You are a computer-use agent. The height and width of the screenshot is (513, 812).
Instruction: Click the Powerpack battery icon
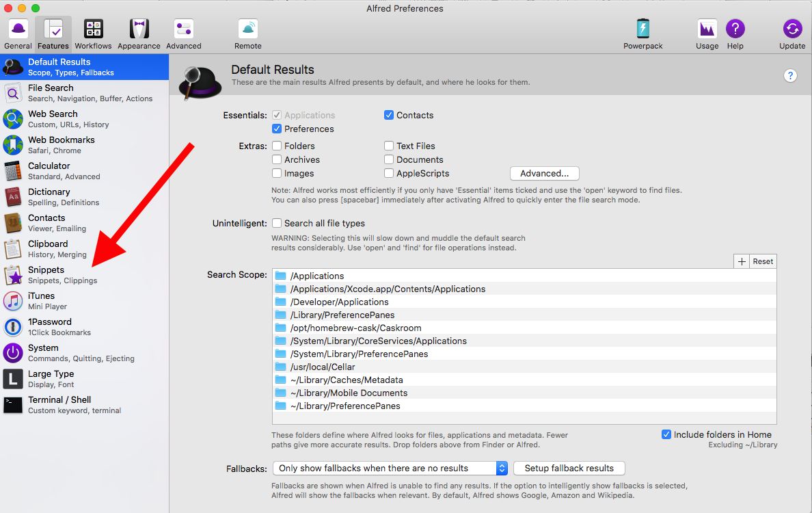642,29
